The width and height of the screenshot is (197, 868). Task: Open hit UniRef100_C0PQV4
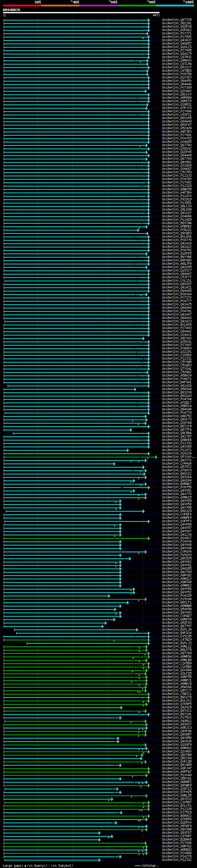(x=177, y=551)
